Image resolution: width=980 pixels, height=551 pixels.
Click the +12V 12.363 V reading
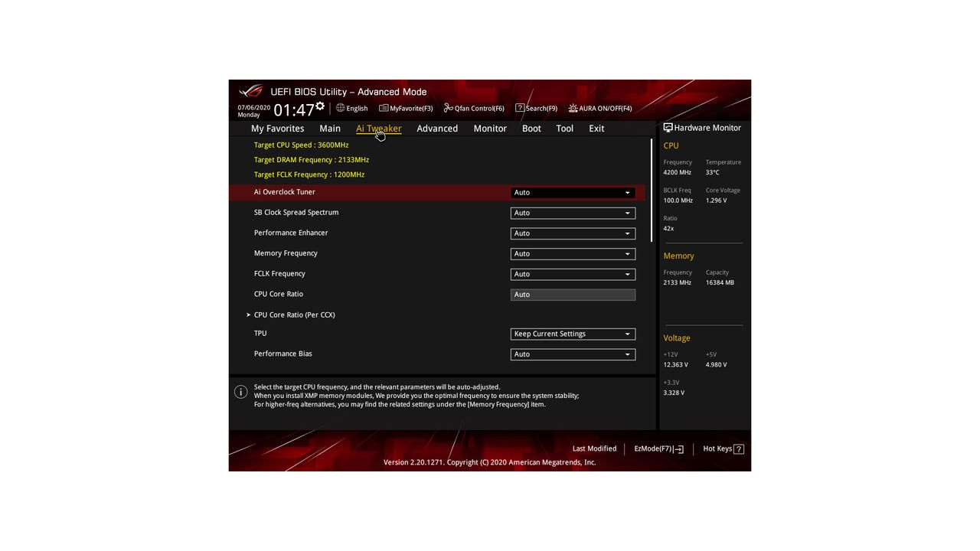675,365
